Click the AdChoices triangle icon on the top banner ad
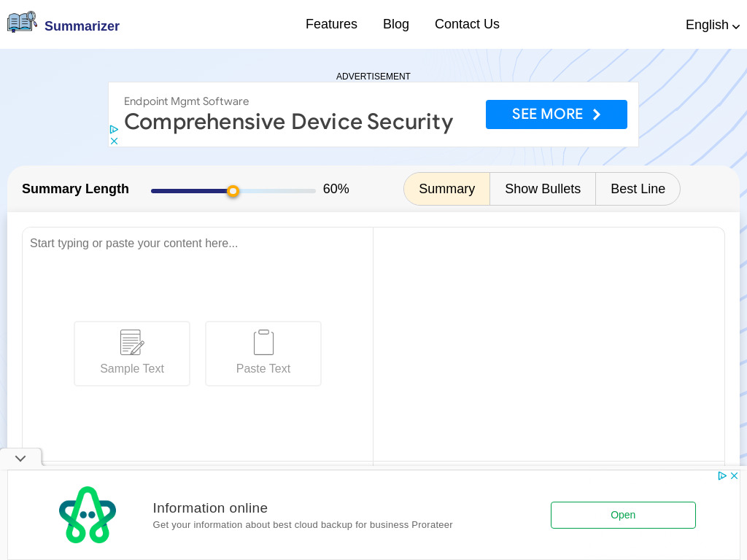This screenshot has height=560, width=747. [115, 129]
